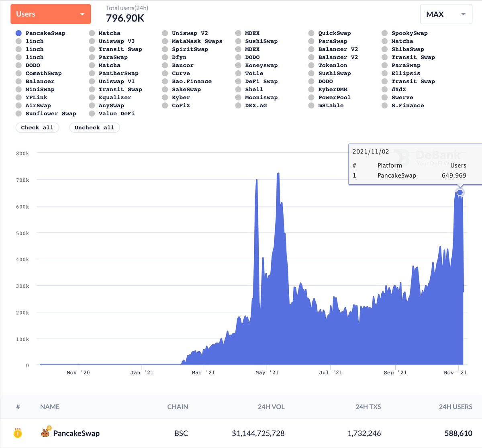This screenshot has height=448, width=482.
Task: Toggle S.Finance legend item
Action: pos(402,106)
